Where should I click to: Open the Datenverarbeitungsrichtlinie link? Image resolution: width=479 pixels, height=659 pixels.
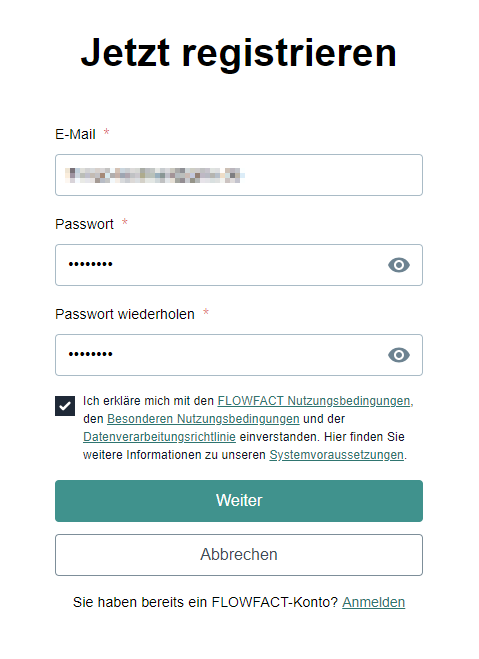click(x=159, y=437)
